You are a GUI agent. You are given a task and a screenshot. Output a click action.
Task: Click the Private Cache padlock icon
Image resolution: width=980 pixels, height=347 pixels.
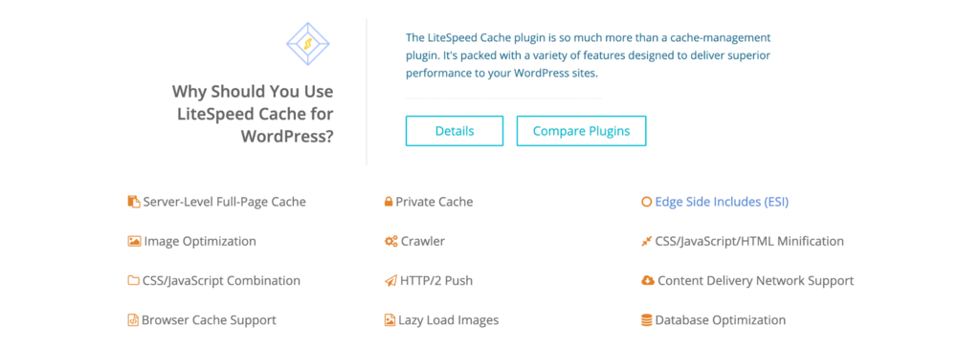pyautogui.click(x=389, y=202)
